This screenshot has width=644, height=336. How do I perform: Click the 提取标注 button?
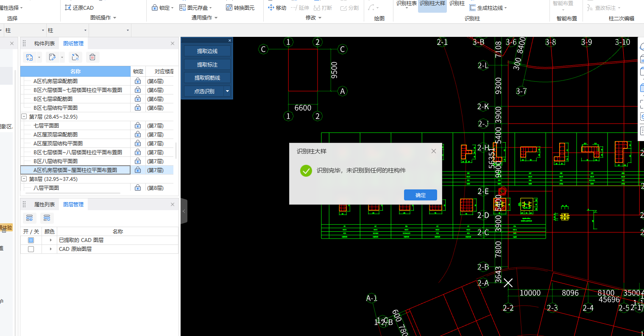(207, 64)
